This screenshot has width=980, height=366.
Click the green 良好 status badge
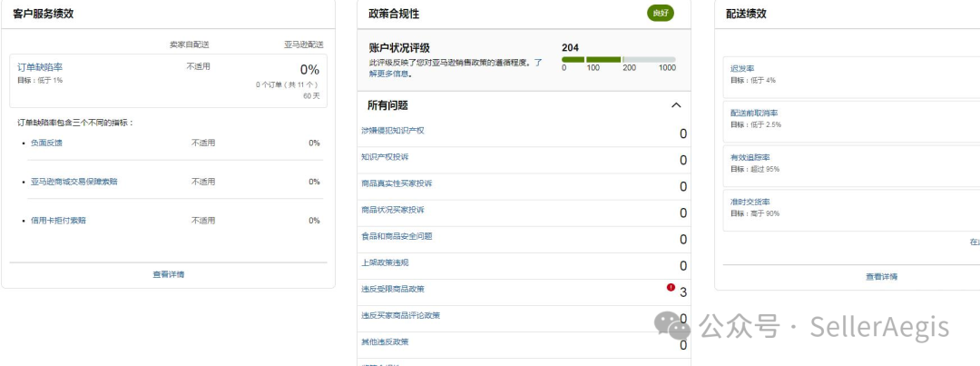coord(660,13)
